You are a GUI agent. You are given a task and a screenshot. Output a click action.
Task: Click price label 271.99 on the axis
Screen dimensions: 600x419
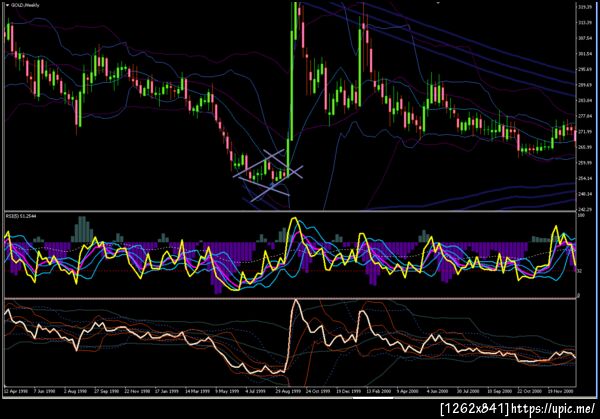[584, 132]
